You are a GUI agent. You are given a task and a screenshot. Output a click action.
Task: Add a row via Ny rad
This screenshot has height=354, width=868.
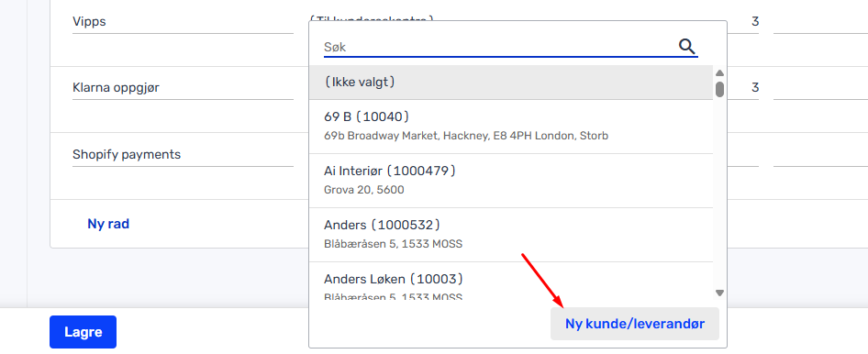click(108, 224)
